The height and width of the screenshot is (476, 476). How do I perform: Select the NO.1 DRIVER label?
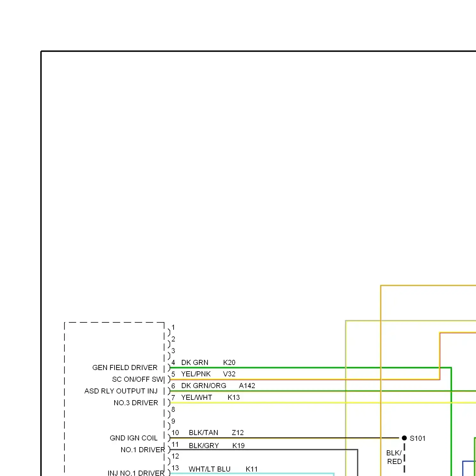(x=143, y=450)
